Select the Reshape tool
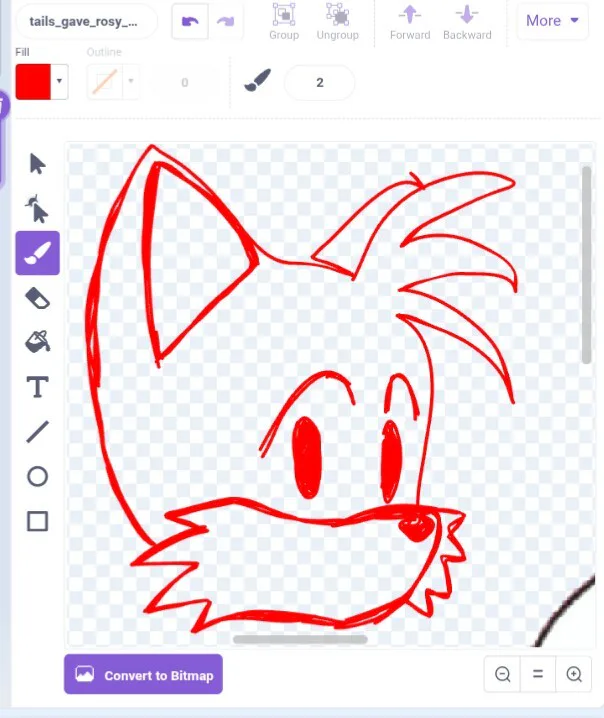Viewport: 604px width, 718px height. pos(38,209)
